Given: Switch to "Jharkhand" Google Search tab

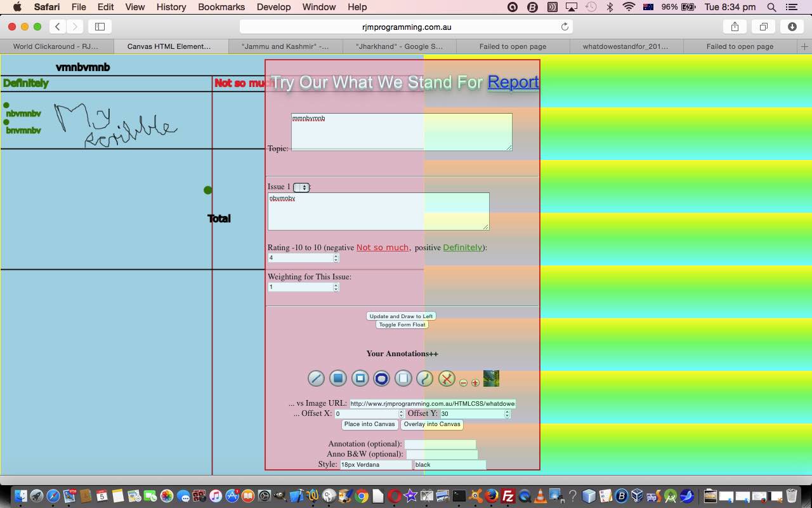Looking at the screenshot, I should pyautogui.click(x=400, y=46).
